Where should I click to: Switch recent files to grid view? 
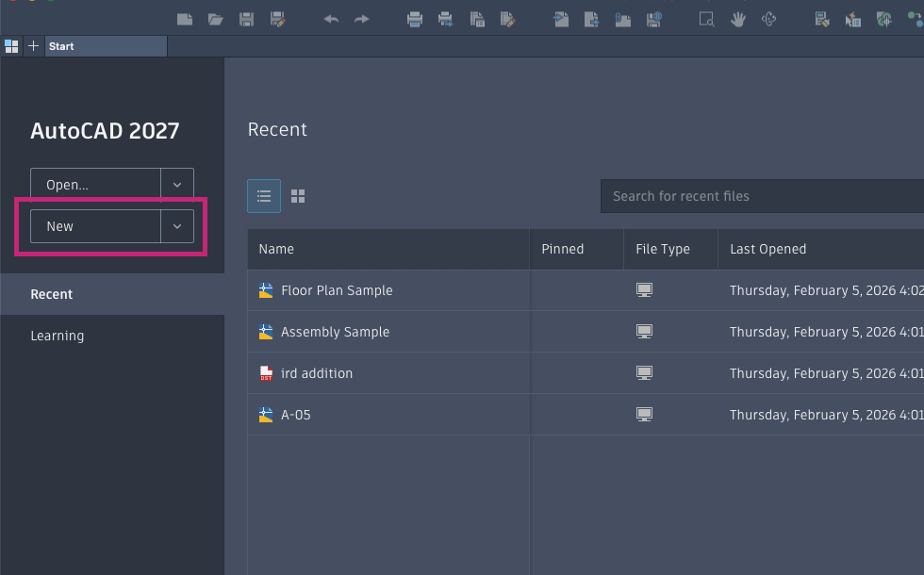pyautogui.click(x=298, y=196)
